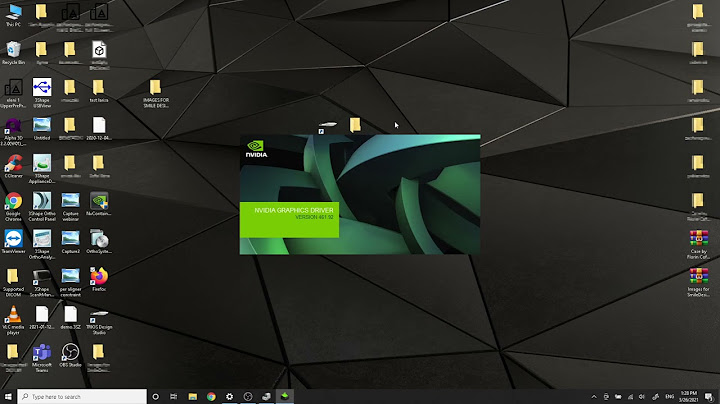Open 3Shape OrthoAnalyzer shortcut

[x=42, y=244]
